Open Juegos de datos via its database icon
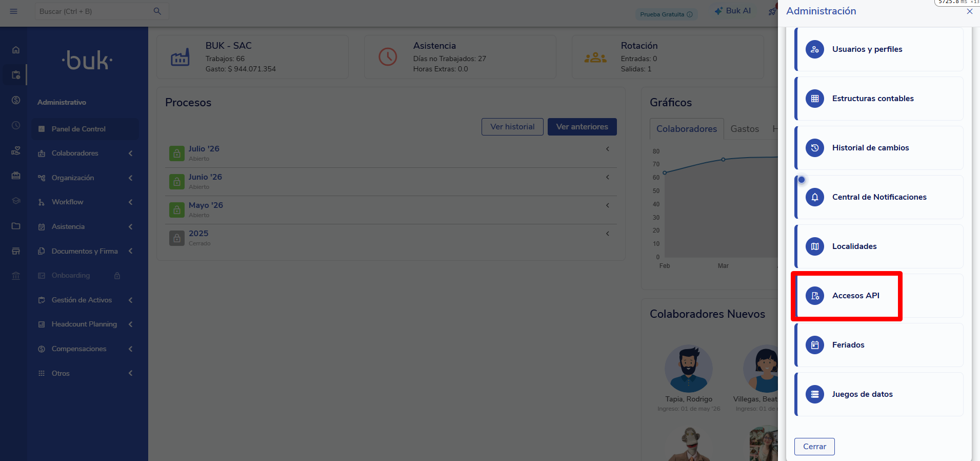Image resolution: width=980 pixels, height=461 pixels. [x=815, y=394]
